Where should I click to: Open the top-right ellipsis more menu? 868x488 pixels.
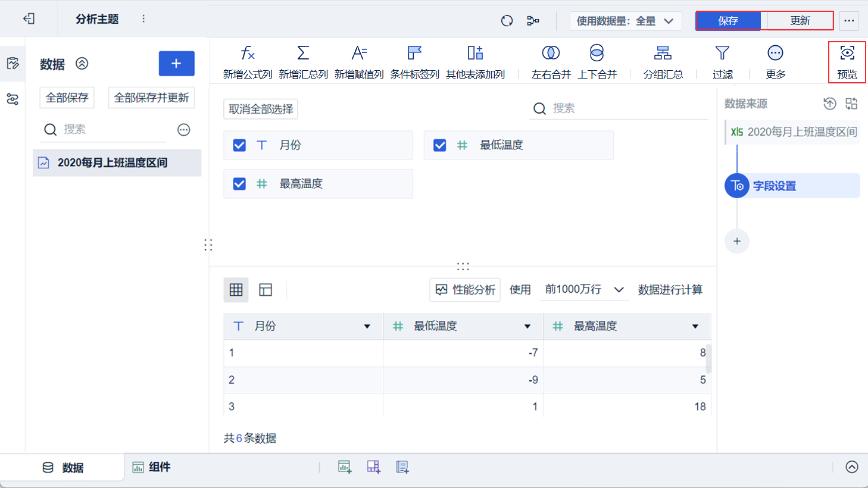click(849, 21)
